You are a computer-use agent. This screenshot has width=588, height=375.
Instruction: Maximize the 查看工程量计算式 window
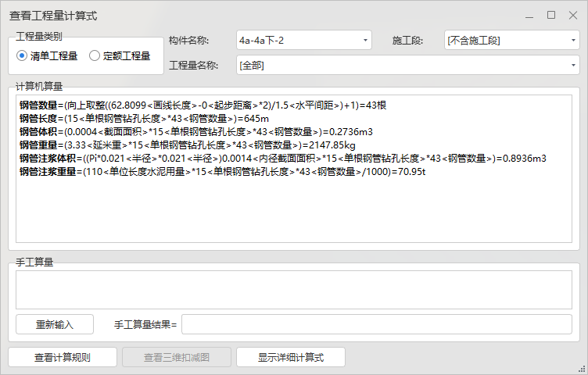(551, 16)
